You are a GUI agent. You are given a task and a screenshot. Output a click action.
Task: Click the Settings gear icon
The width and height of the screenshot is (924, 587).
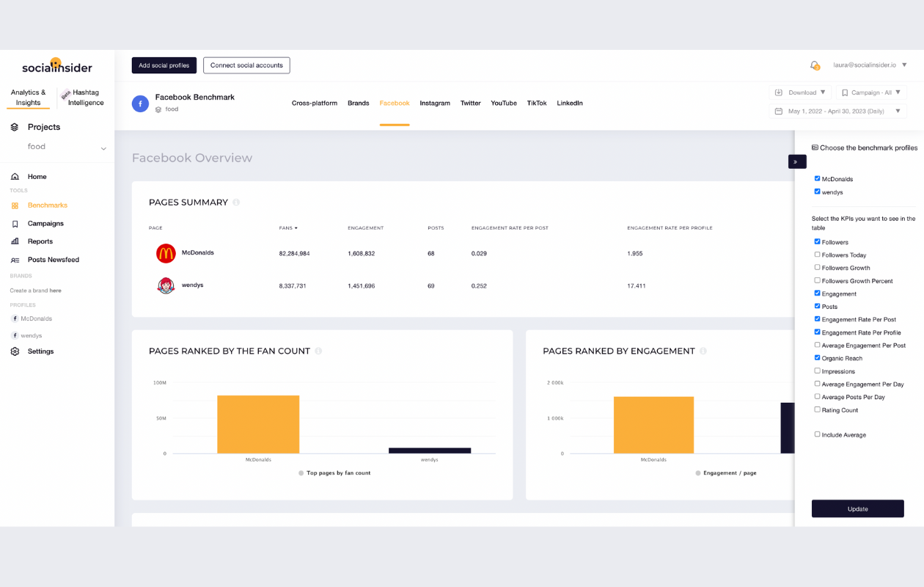coord(15,351)
